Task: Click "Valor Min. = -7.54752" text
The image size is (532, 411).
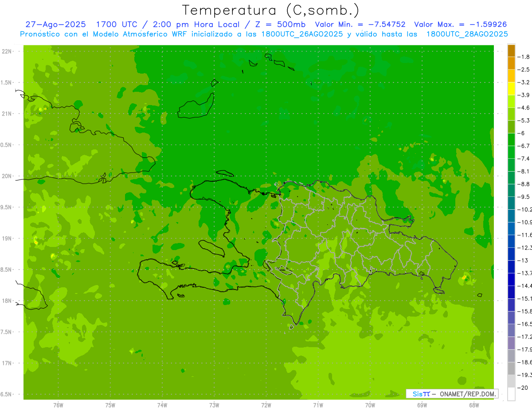Action: click(x=360, y=24)
